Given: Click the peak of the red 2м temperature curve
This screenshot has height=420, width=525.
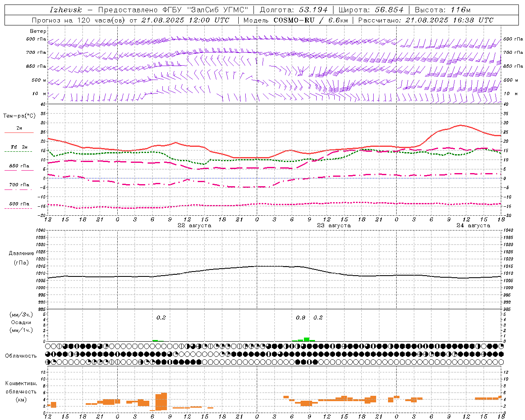Looking at the screenshot, I should point(461,125).
